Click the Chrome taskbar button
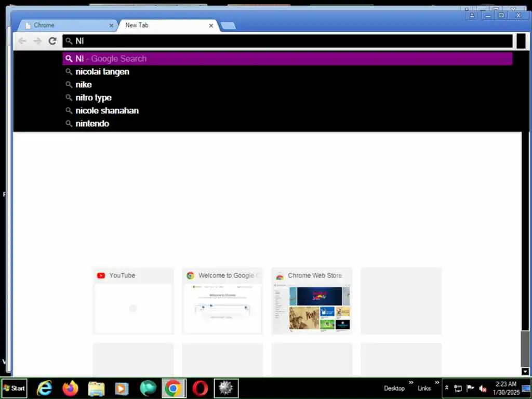 pos(174,388)
